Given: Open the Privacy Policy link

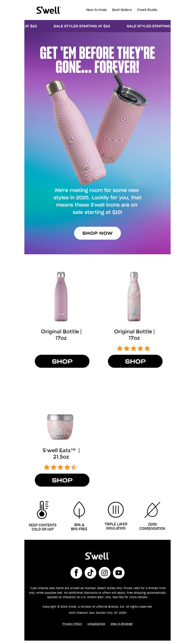Looking at the screenshot, I should [x=72, y=624].
